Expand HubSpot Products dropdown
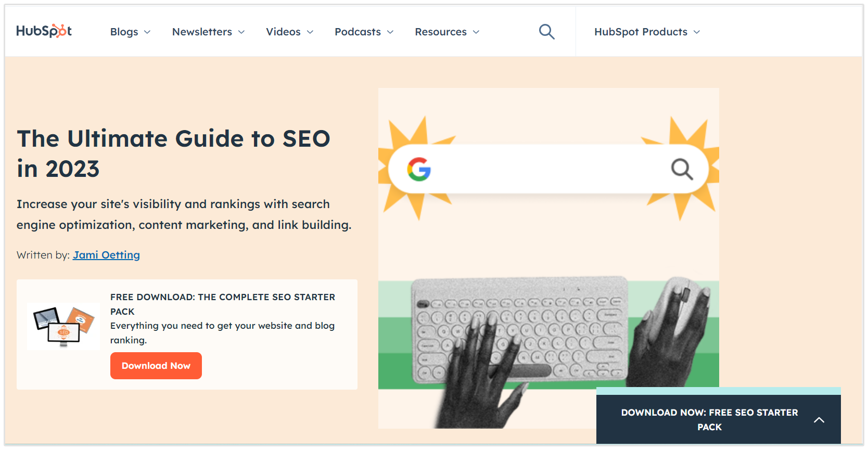Screen dimensions: 868x450 [x=647, y=32]
